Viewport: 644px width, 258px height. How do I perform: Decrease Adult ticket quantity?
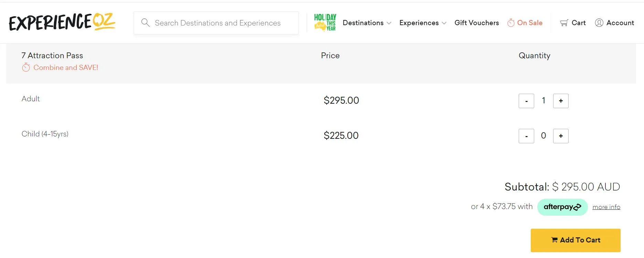[526, 101]
